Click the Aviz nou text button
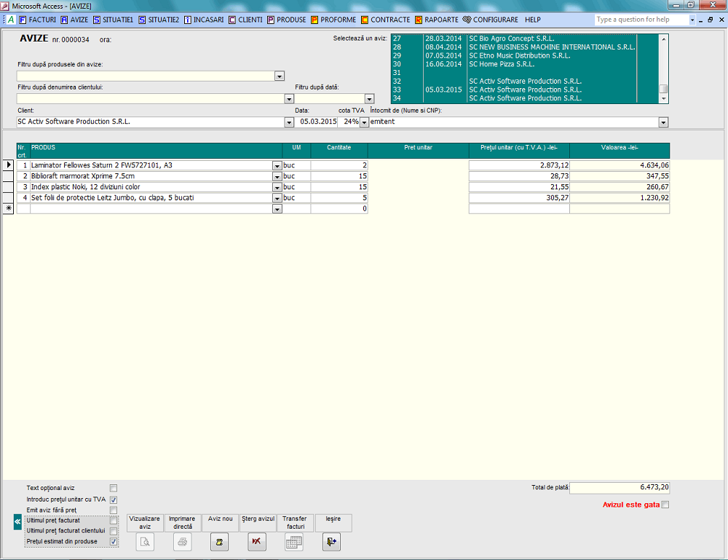The image size is (728, 560). (x=220, y=522)
